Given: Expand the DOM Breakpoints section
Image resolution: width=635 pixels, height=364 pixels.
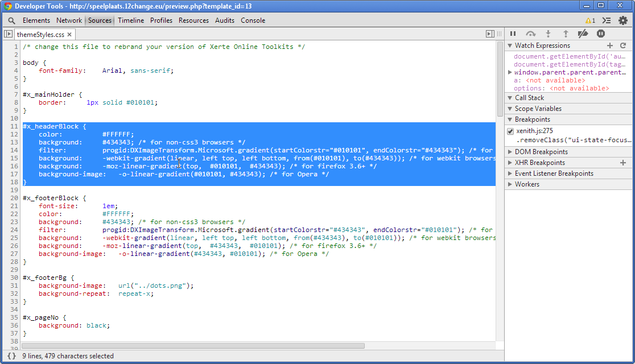Looking at the screenshot, I should pos(510,152).
